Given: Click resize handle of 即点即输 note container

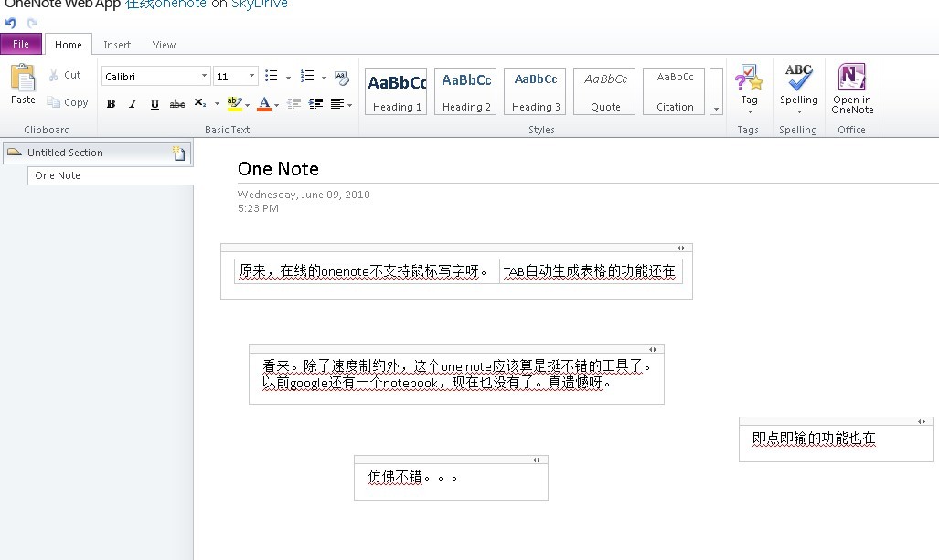Looking at the screenshot, I should 922,422.
